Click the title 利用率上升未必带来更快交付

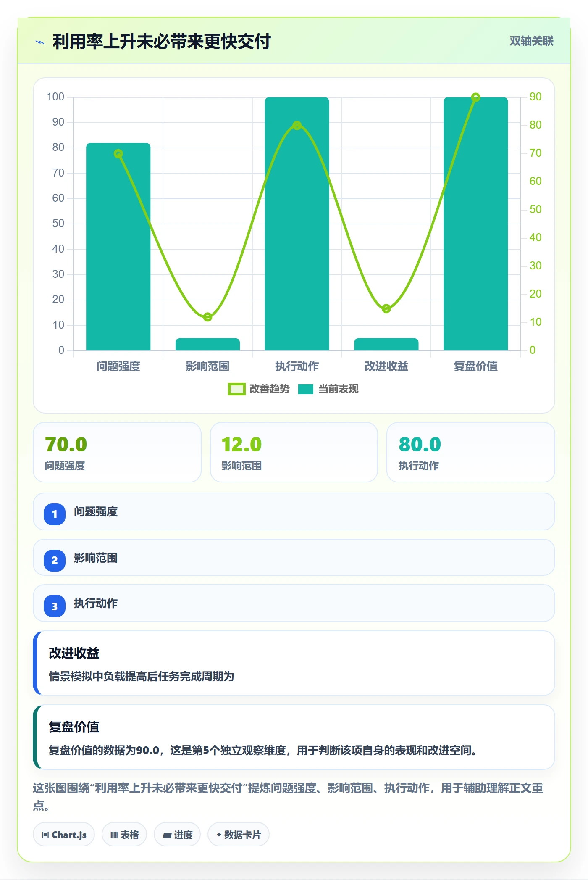tap(162, 42)
